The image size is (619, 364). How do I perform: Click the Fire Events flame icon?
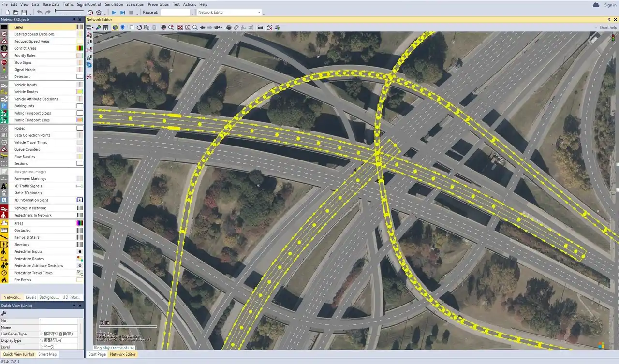tap(4, 280)
